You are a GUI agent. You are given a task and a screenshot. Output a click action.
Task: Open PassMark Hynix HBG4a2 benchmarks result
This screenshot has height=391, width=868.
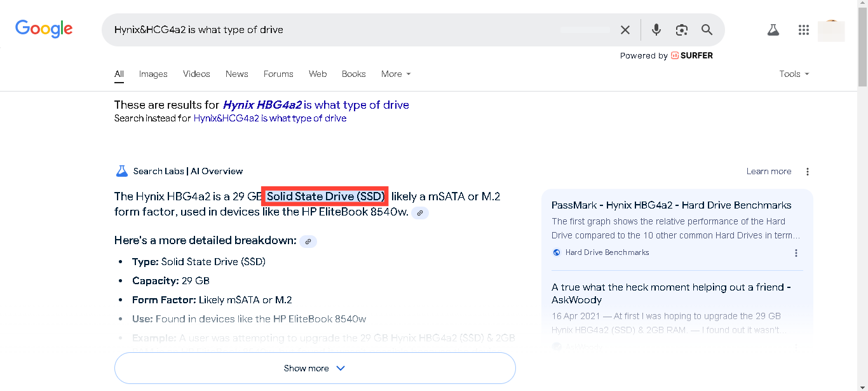coord(672,205)
